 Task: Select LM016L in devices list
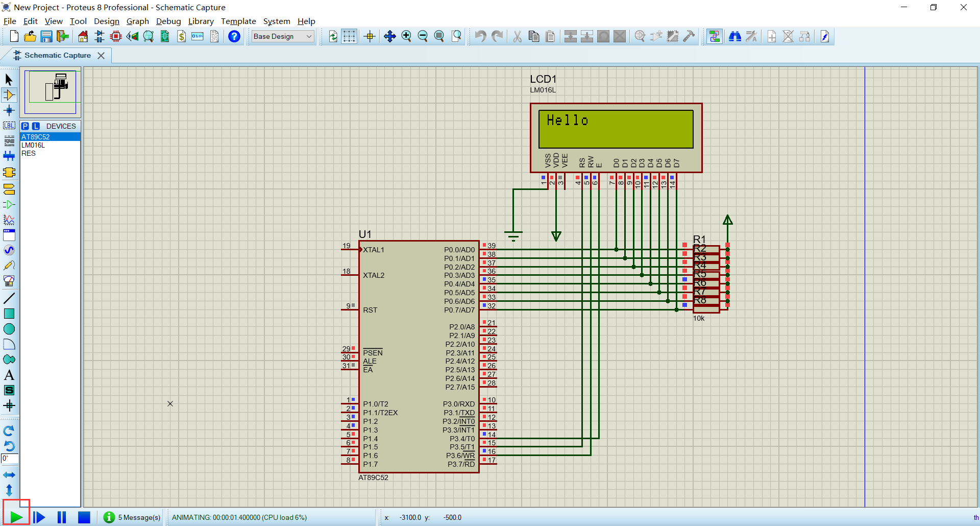pos(50,145)
